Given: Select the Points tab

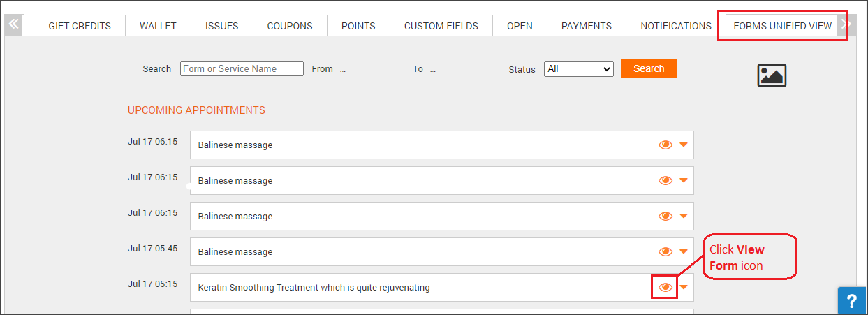Looking at the screenshot, I should [358, 26].
